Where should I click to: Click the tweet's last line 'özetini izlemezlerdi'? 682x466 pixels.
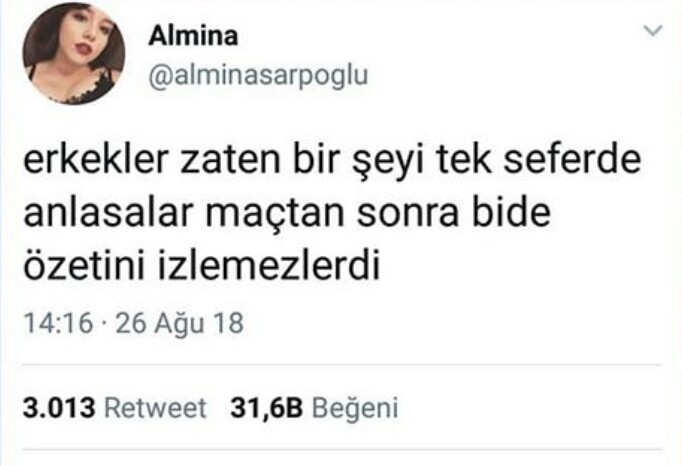tap(202, 265)
